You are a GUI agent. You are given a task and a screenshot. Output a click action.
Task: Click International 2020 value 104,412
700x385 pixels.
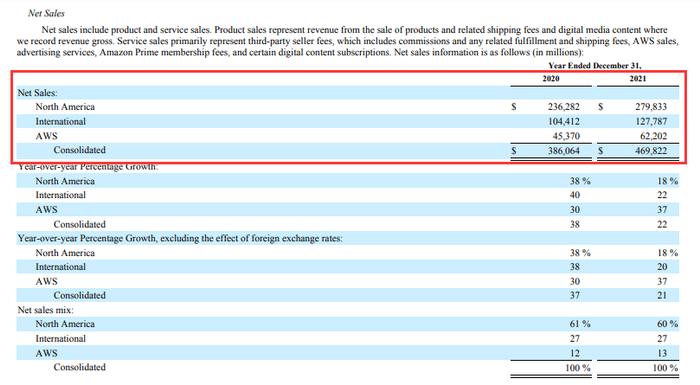[563, 121]
